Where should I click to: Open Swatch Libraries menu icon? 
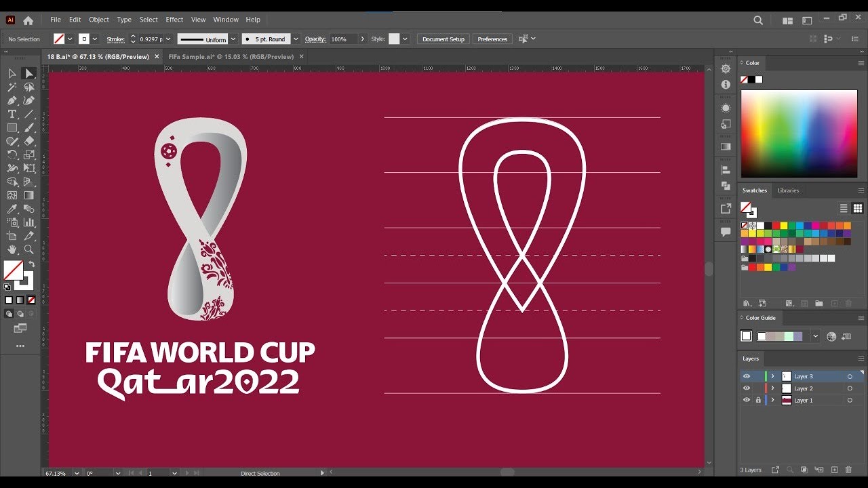click(x=747, y=304)
